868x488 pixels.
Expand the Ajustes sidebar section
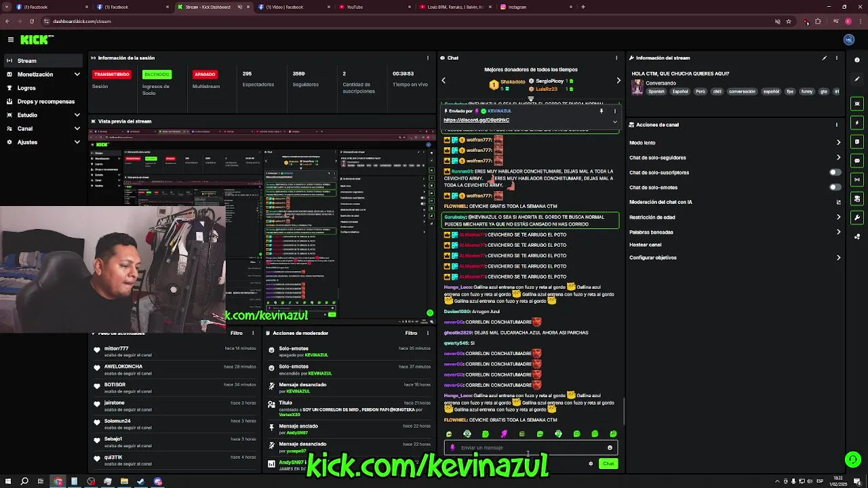77,142
